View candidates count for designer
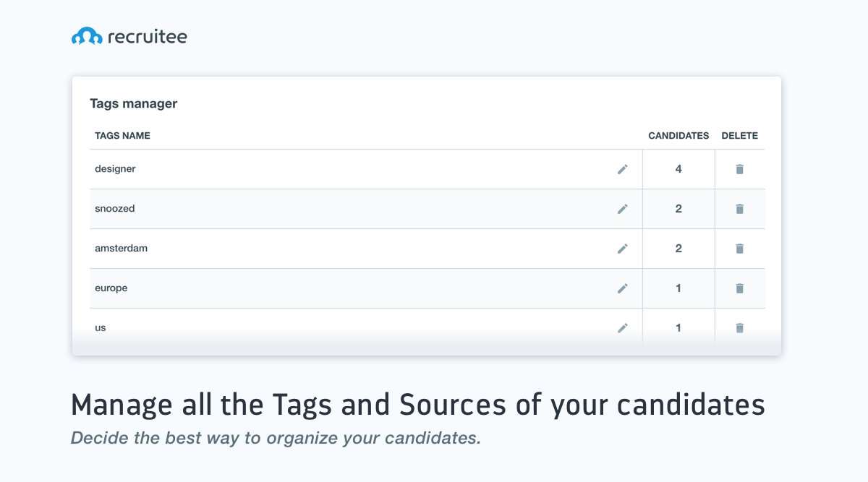This screenshot has height=482, width=868. click(x=678, y=169)
